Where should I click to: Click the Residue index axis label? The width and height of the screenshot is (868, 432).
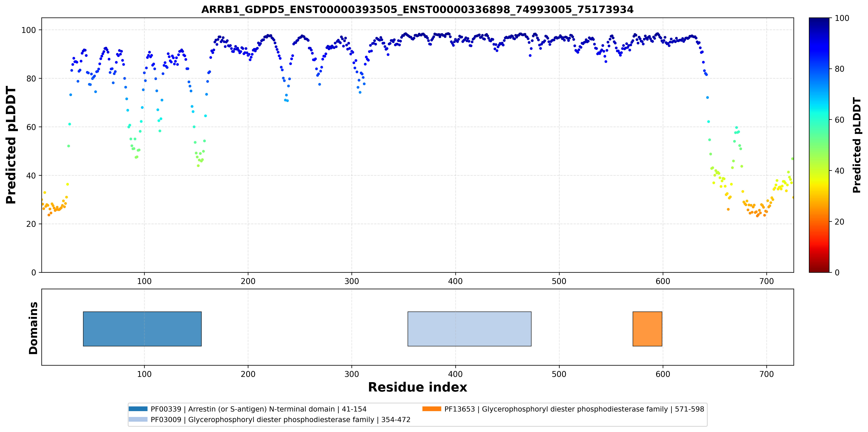pyautogui.click(x=417, y=387)
